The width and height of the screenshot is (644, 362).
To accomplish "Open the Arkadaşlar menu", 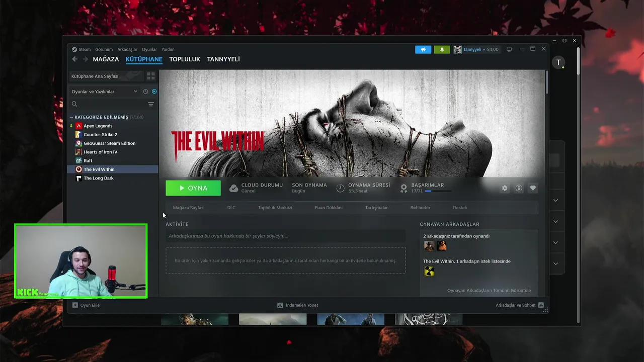I will point(127,49).
